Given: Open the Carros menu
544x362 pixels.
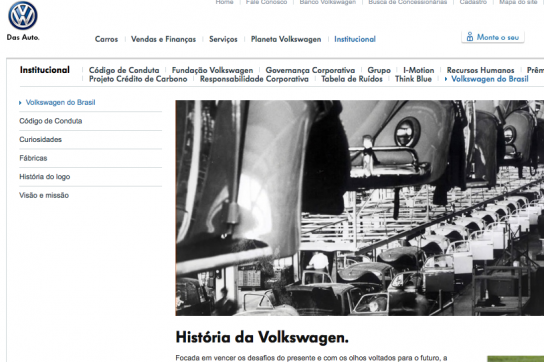Looking at the screenshot, I should point(107,39).
